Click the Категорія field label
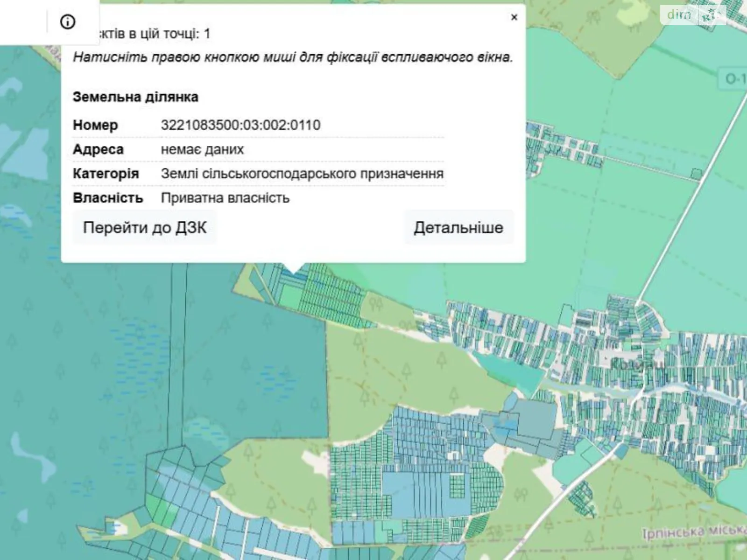Image resolution: width=747 pixels, height=560 pixels. 106,174
